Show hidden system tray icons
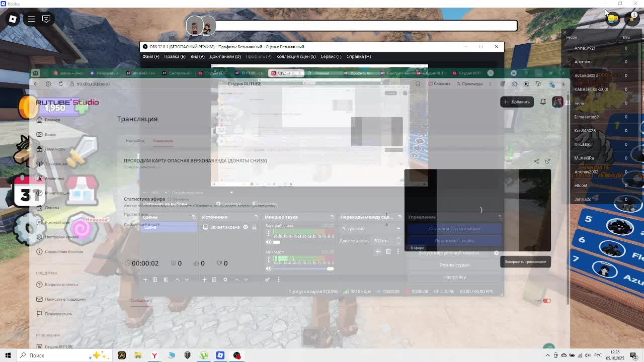644x362 pixels. (548, 355)
